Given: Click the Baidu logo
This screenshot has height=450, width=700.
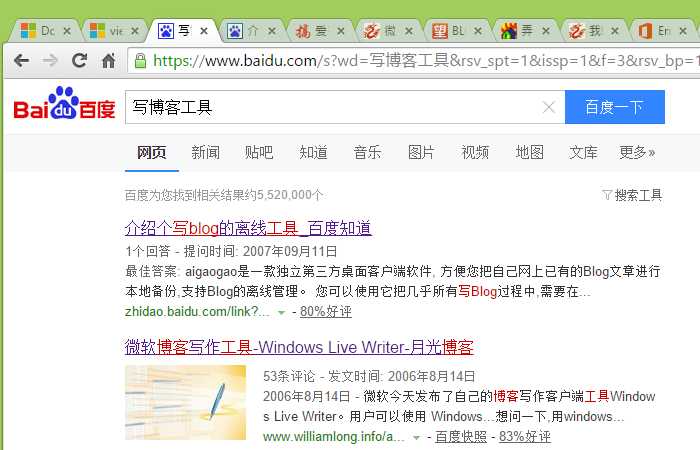Looking at the screenshot, I should point(64,104).
